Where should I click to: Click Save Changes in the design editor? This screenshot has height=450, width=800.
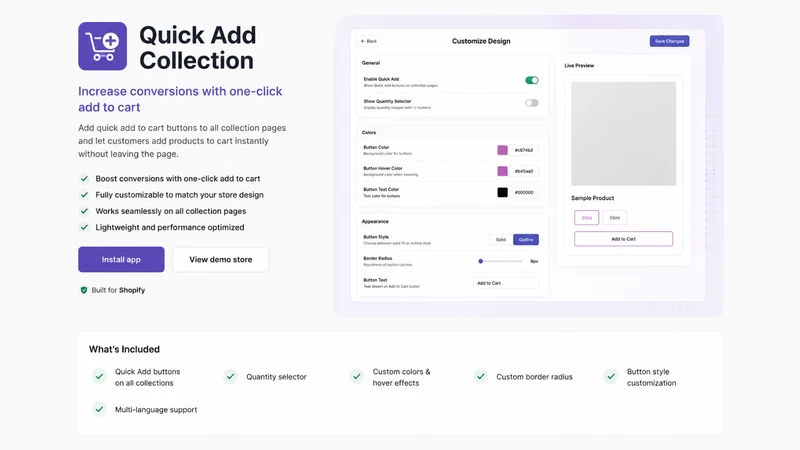(669, 41)
